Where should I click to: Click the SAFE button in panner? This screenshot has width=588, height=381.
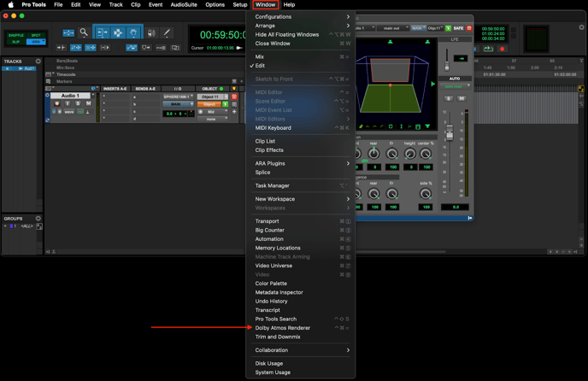pos(457,28)
